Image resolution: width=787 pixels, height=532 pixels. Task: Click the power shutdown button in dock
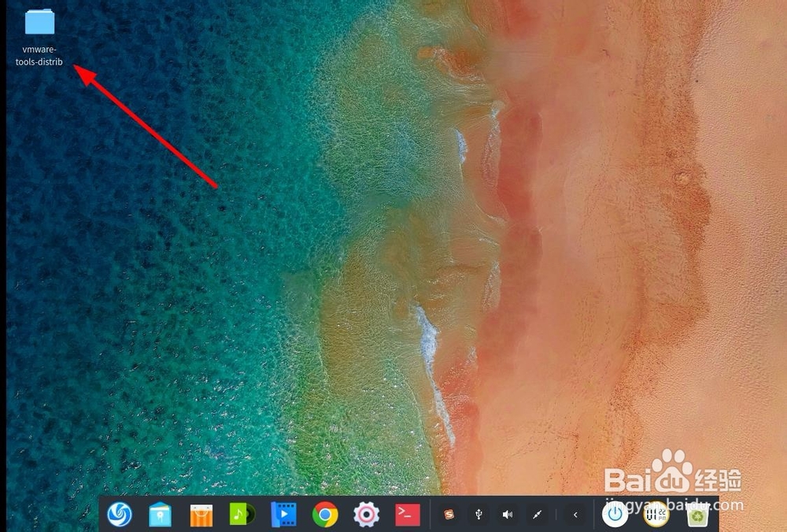(x=615, y=515)
